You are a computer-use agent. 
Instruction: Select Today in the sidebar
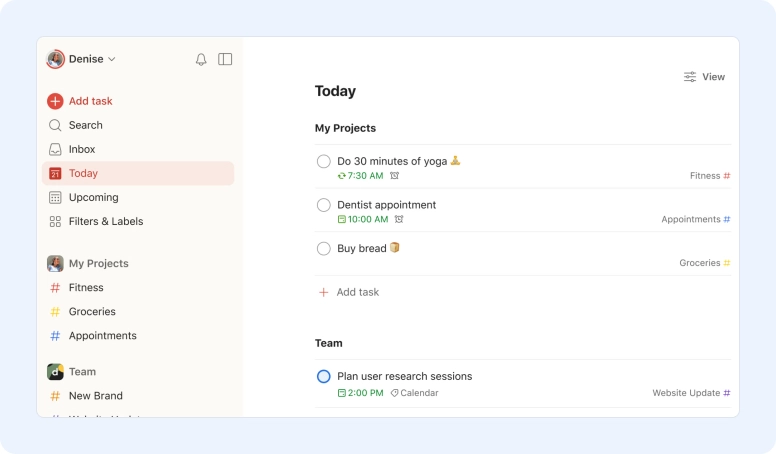138,173
